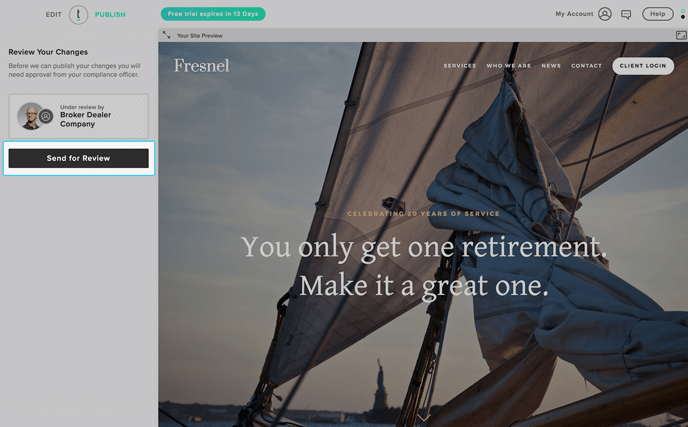Open the My Account profile icon

click(x=605, y=14)
